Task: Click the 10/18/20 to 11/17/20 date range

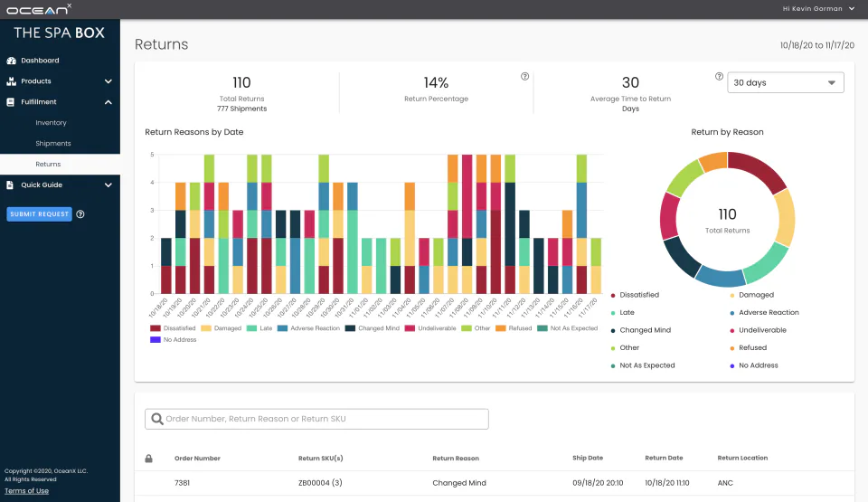Action: pos(817,45)
